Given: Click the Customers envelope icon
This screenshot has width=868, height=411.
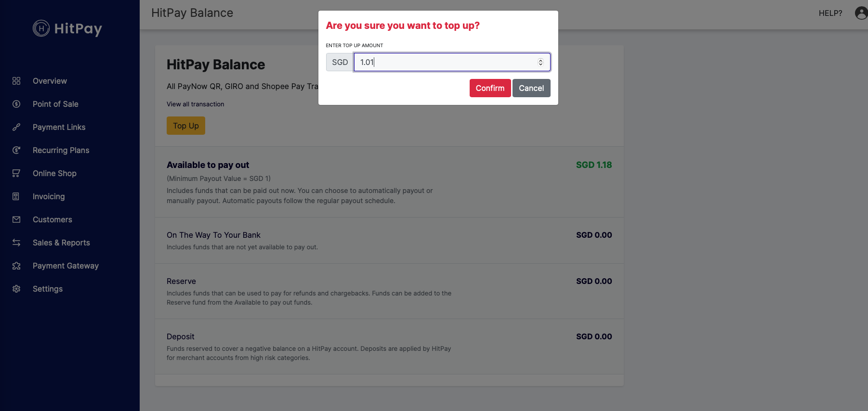Looking at the screenshot, I should pyautogui.click(x=16, y=219).
